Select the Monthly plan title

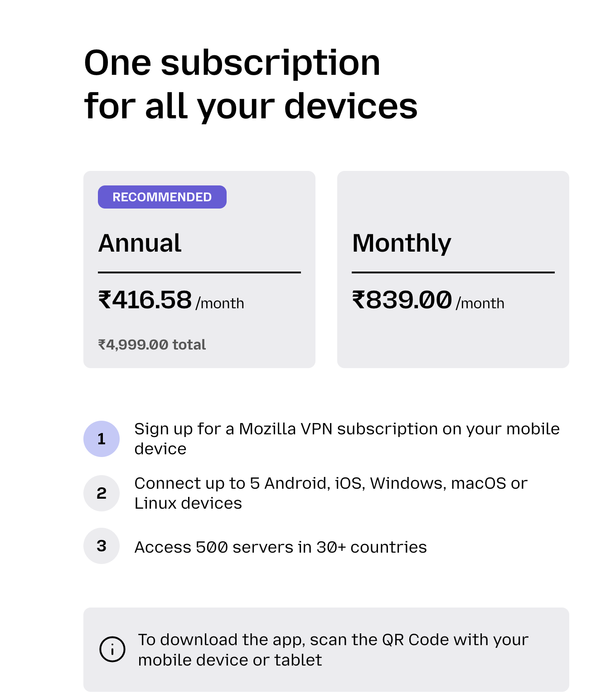(x=402, y=243)
